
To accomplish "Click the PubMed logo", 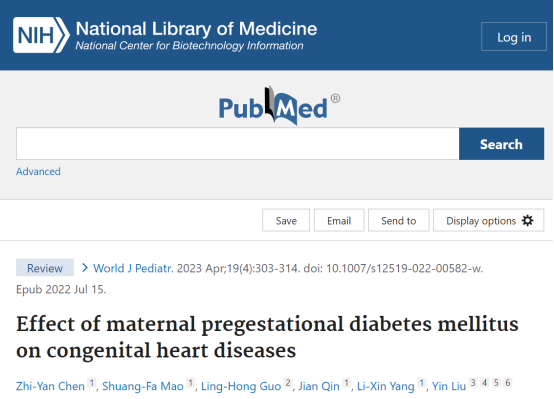I will pyautogui.click(x=279, y=106).
